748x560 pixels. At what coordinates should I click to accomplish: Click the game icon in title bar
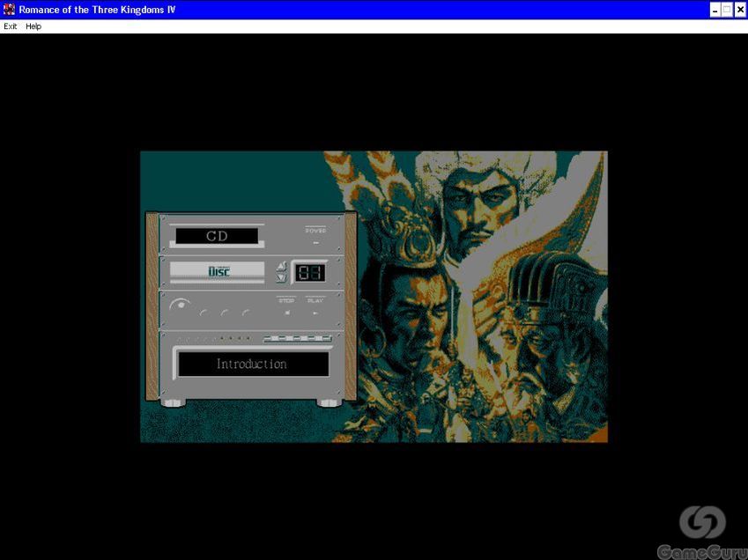pos(9,10)
